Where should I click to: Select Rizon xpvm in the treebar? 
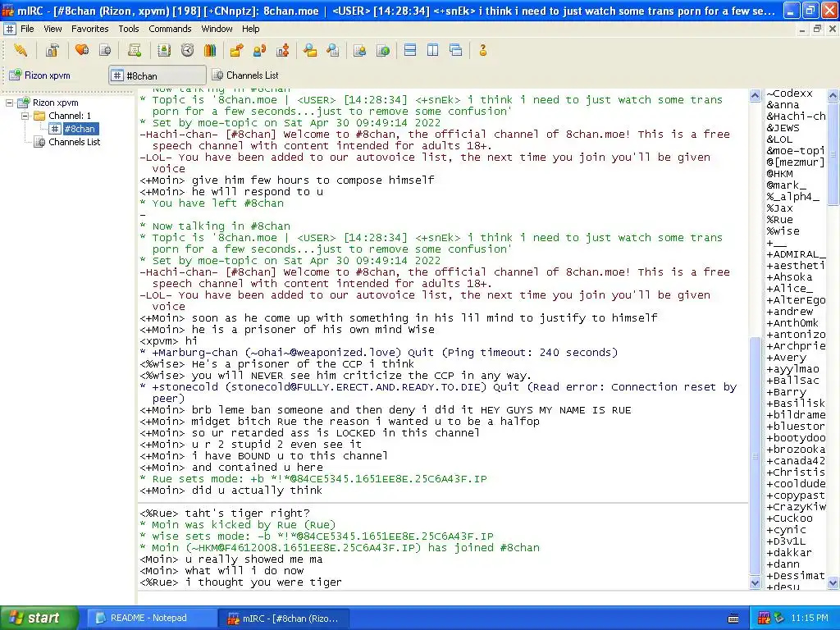tap(55, 103)
